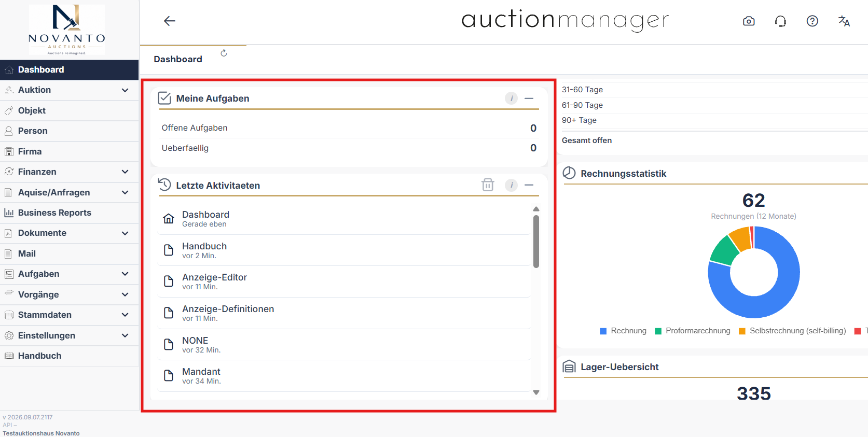Click the trash icon in Letzte Aktivitaeten

click(488, 185)
